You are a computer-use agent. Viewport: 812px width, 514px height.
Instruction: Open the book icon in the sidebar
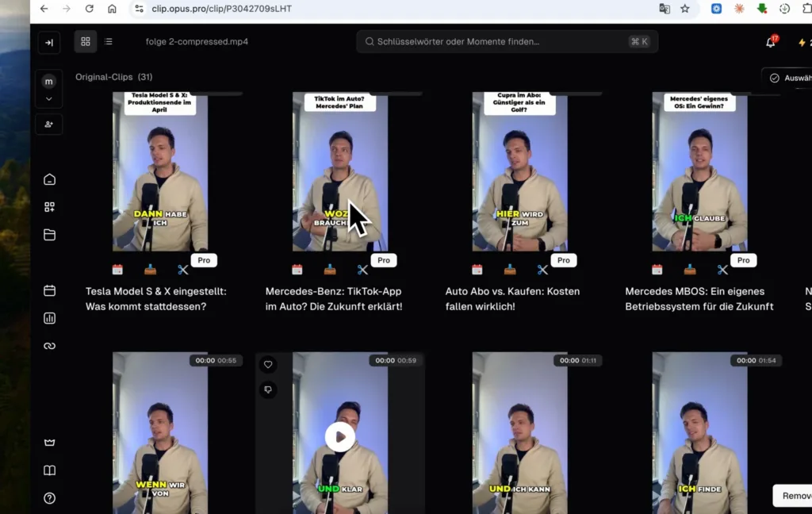pos(50,470)
